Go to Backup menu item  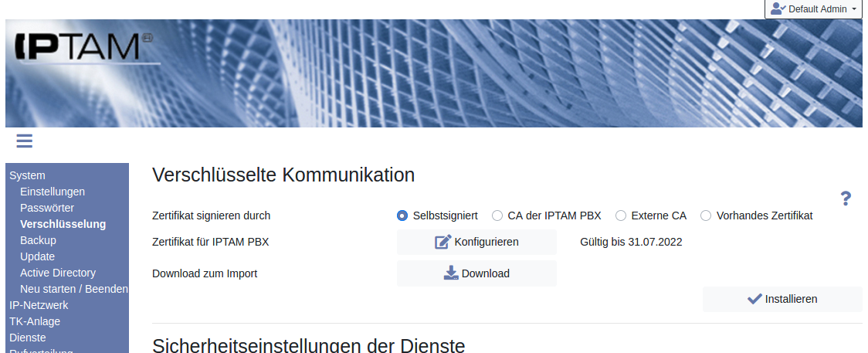pos(38,240)
